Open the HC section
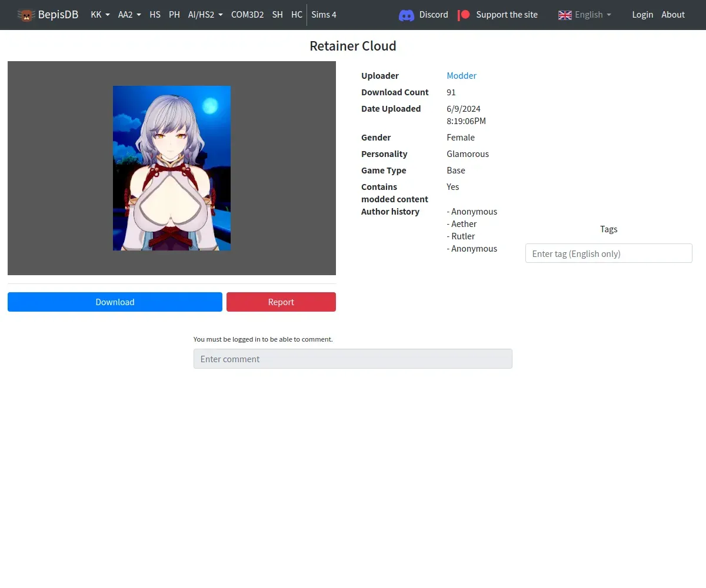This screenshot has height=588, width=706. click(x=297, y=15)
